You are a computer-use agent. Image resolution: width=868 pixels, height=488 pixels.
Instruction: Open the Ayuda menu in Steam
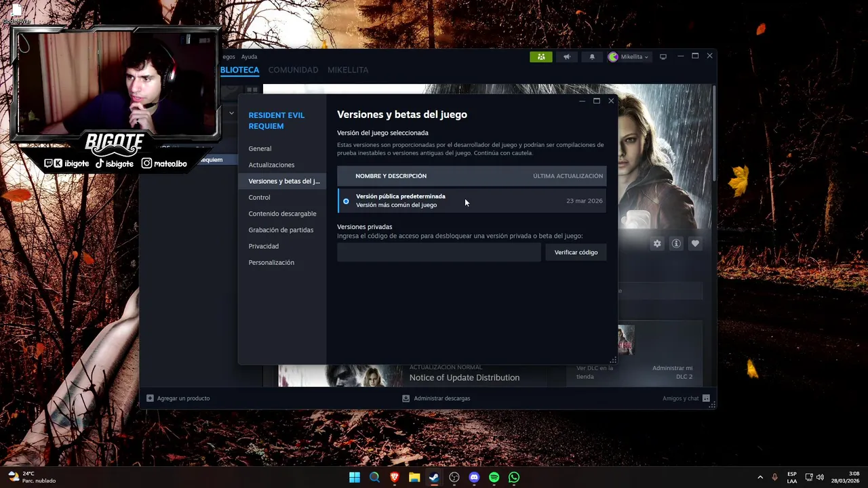pos(249,57)
